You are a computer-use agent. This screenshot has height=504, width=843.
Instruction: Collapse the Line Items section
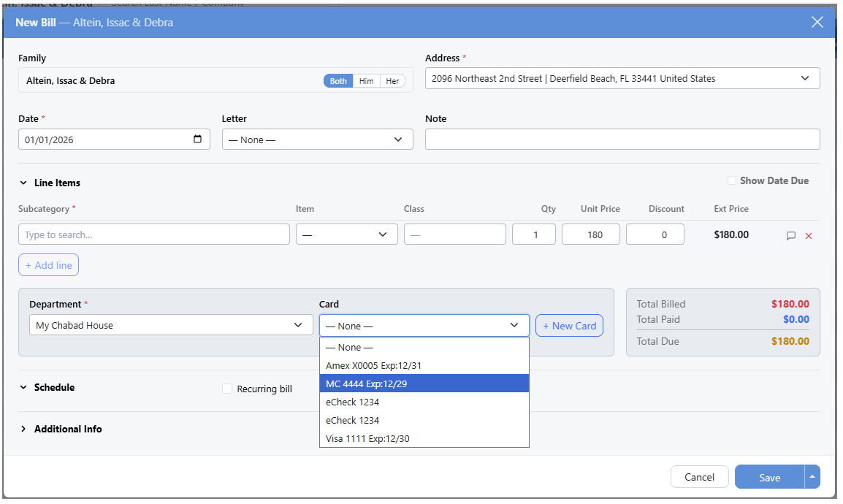tap(23, 183)
